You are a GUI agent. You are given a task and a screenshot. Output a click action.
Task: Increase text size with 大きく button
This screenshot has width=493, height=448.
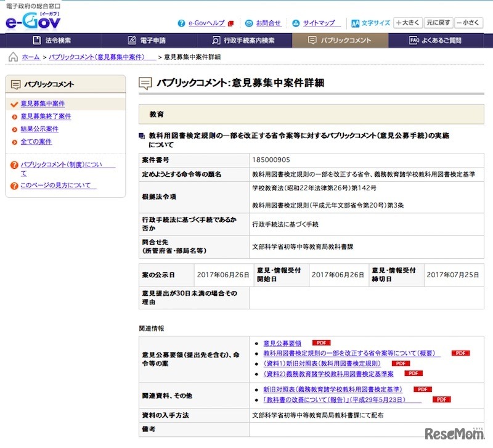click(x=408, y=23)
